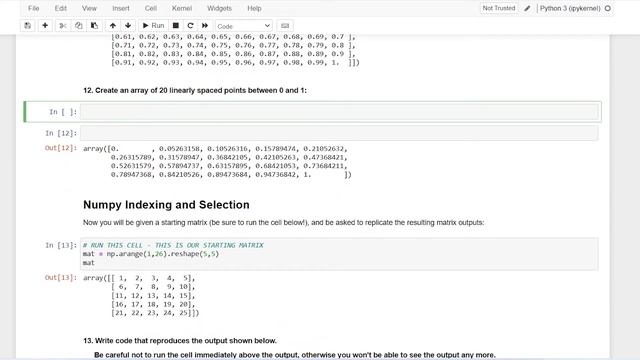The width and height of the screenshot is (640, 360).
Task: Click the matrix output row [21, 22, 23, 24, 25]
Action: pyautogui.click(x=155, y=313)
